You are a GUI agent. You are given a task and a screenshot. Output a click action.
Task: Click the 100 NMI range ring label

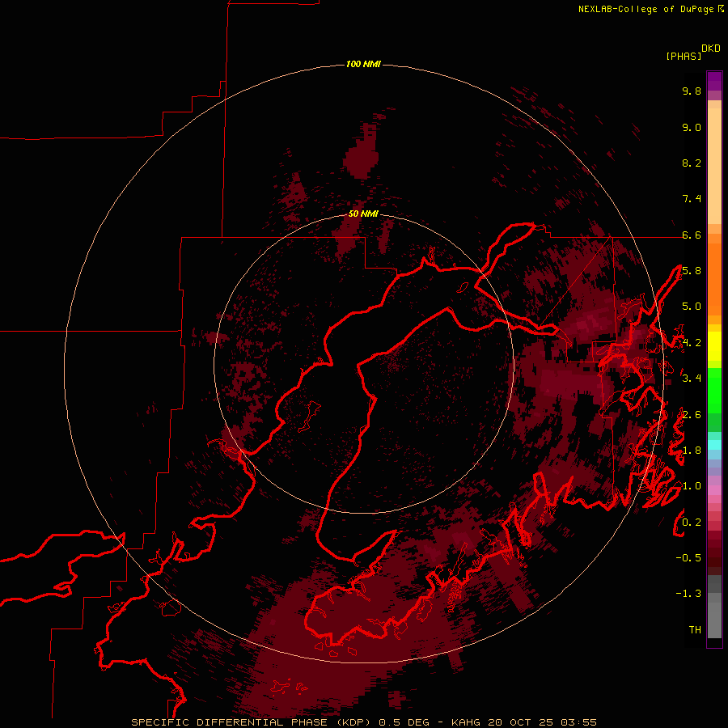(x=363, y=64)
